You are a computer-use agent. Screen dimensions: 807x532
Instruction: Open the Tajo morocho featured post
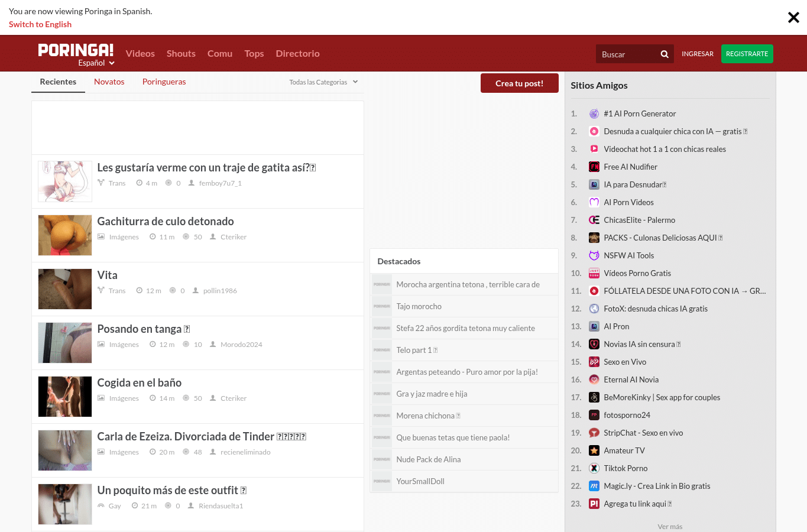(x=419, y=306)
